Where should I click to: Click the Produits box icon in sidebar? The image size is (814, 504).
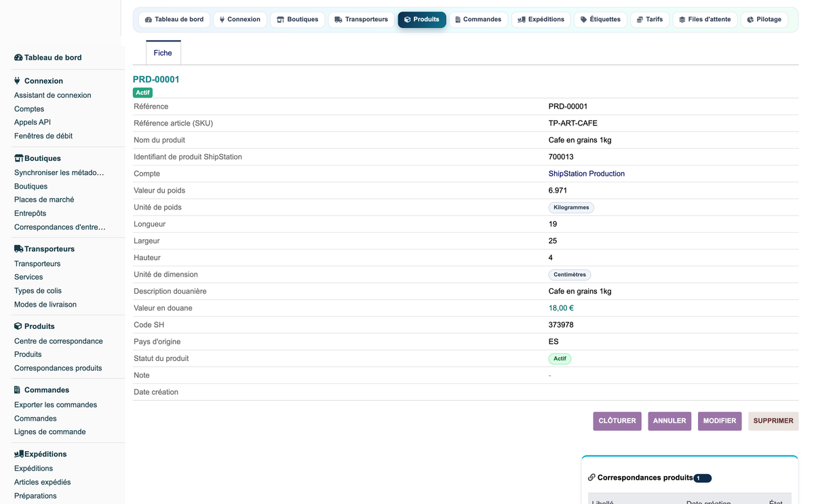18,326
